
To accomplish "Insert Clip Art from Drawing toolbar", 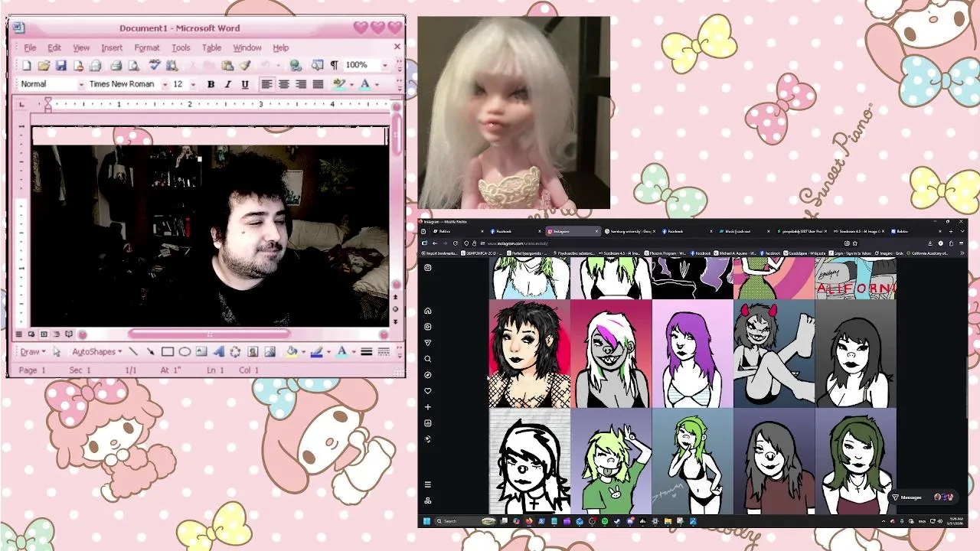I will point(253,352).
